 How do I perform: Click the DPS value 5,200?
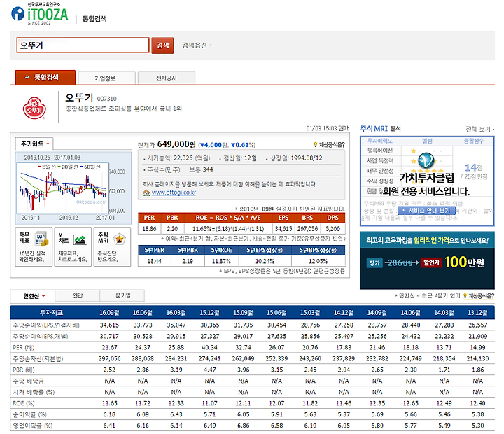(x=332, y=229)
